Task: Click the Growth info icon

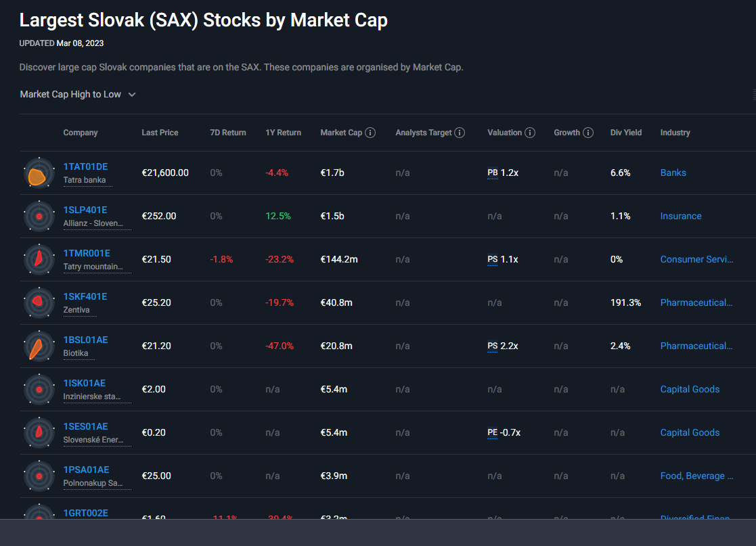Action: pos(588,133)
